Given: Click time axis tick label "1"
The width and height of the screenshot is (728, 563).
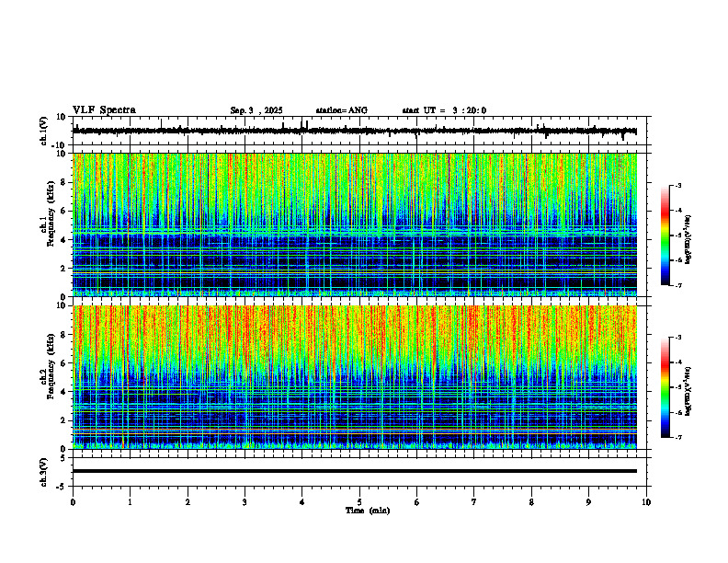Looking at the screenshot, I should (130, 502).
